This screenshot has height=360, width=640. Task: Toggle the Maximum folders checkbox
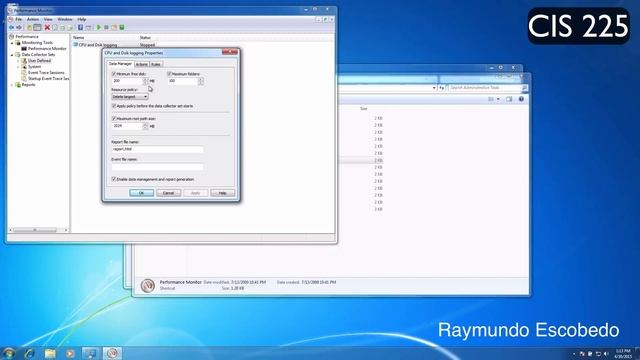pyautogui.click(x=169, y=74)
